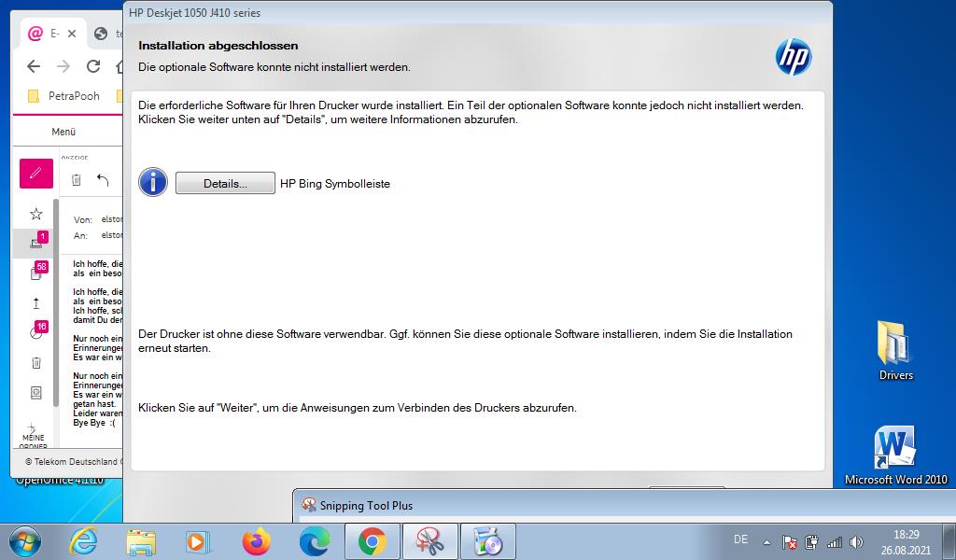Open the volume speaker tray icon
The image size is (956, 560).
(857, 541)
